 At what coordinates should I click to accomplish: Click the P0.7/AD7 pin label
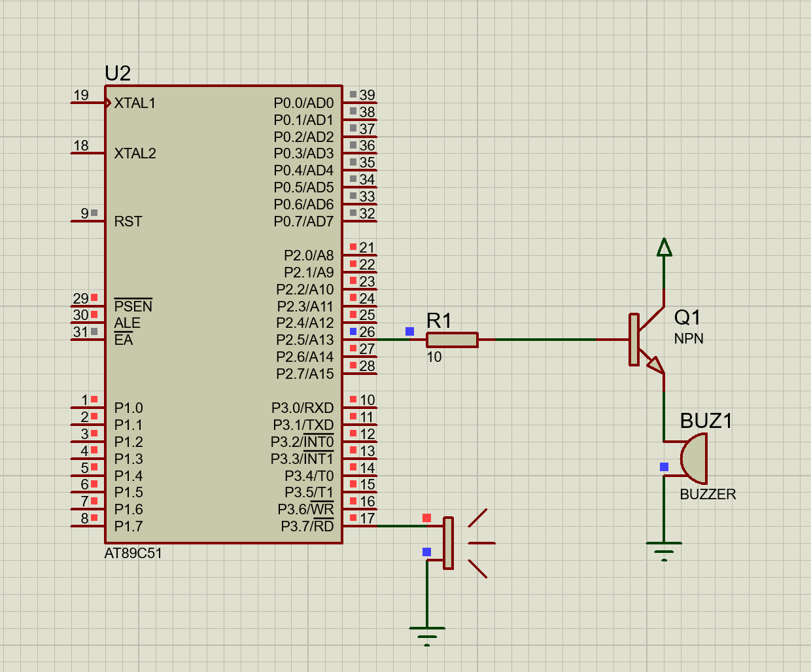coord(303,222)
